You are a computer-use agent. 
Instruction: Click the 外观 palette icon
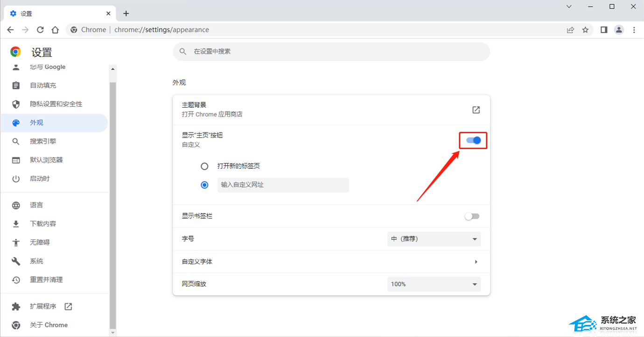coord(16,123)
